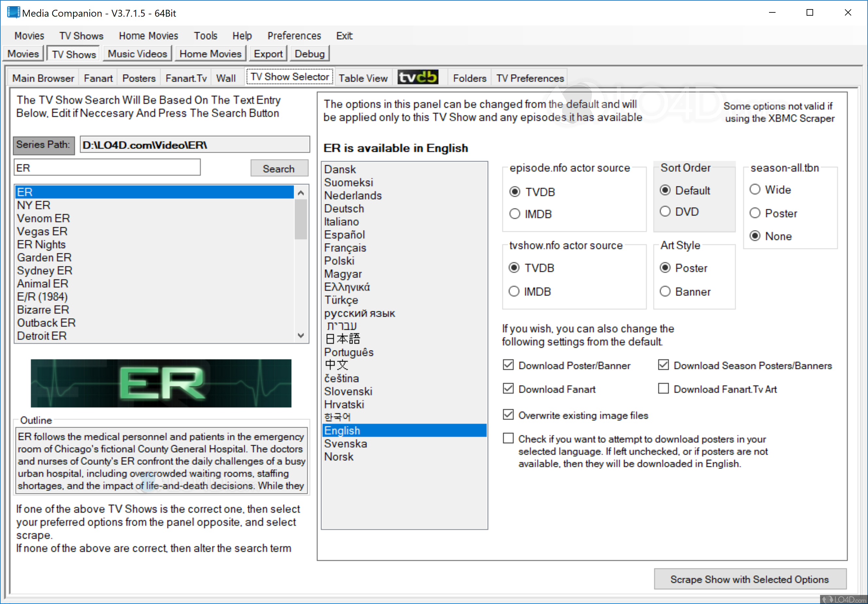Screen dimensions: 868x604
Task: Open the tvdb logo tab
Action: (418, 77)
